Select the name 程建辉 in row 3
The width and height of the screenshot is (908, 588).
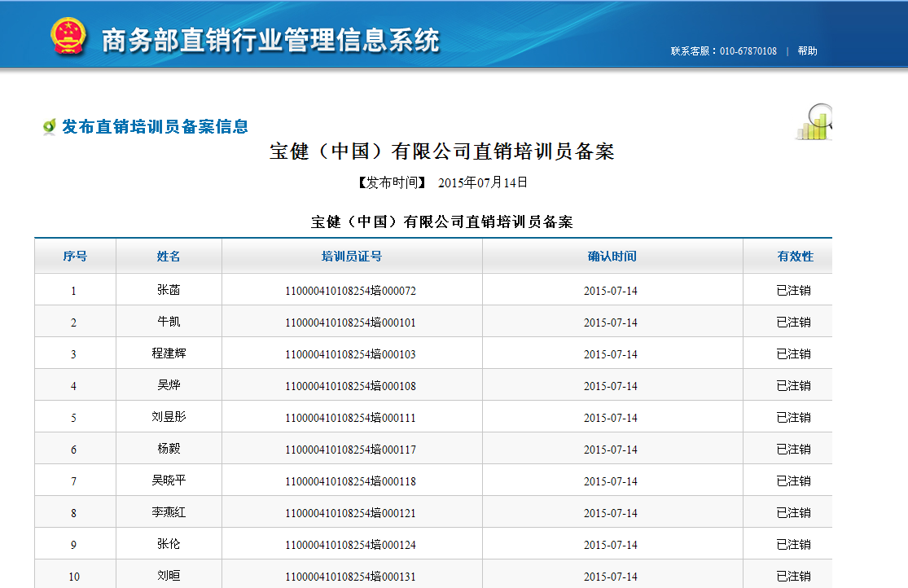(169, 353)
